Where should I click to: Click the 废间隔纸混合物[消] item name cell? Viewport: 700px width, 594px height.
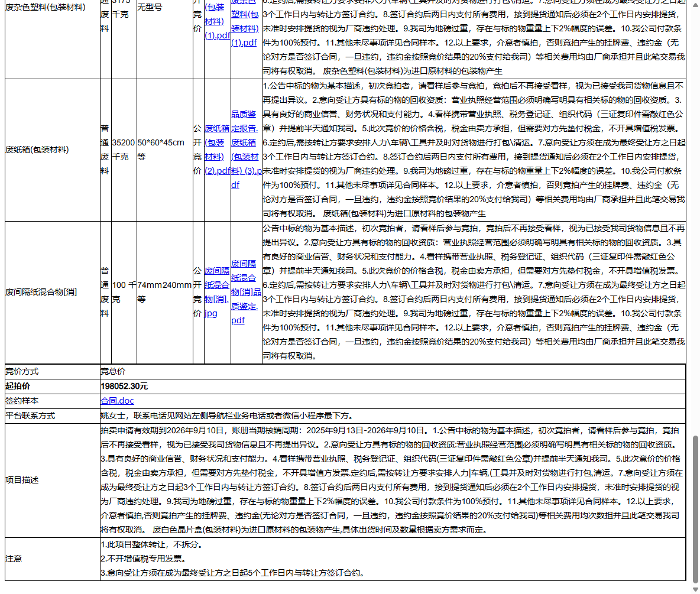pos(41,292)
